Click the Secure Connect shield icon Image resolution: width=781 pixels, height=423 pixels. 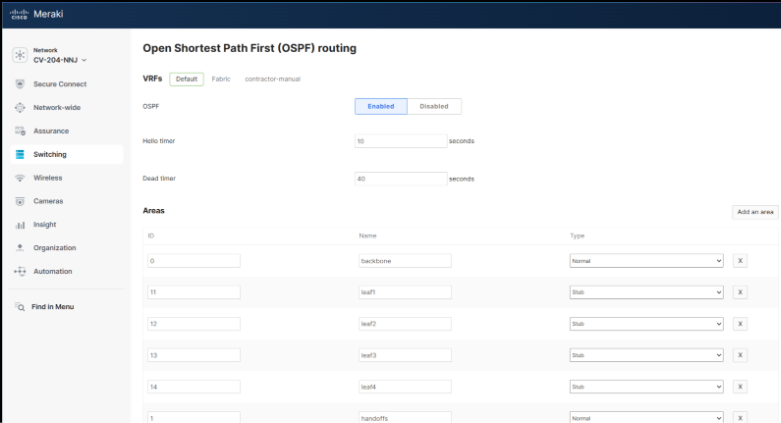pyautogui.click(x=20, y=84)
